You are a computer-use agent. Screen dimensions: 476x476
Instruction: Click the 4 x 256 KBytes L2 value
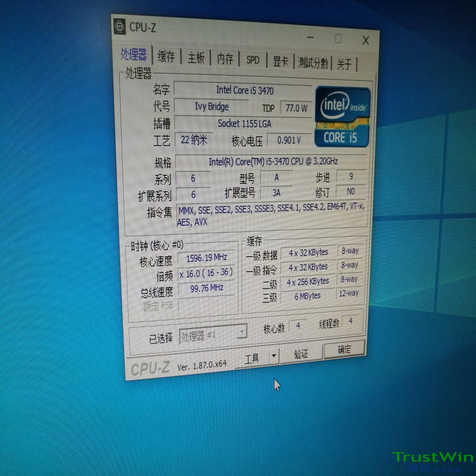coord(308,282)
